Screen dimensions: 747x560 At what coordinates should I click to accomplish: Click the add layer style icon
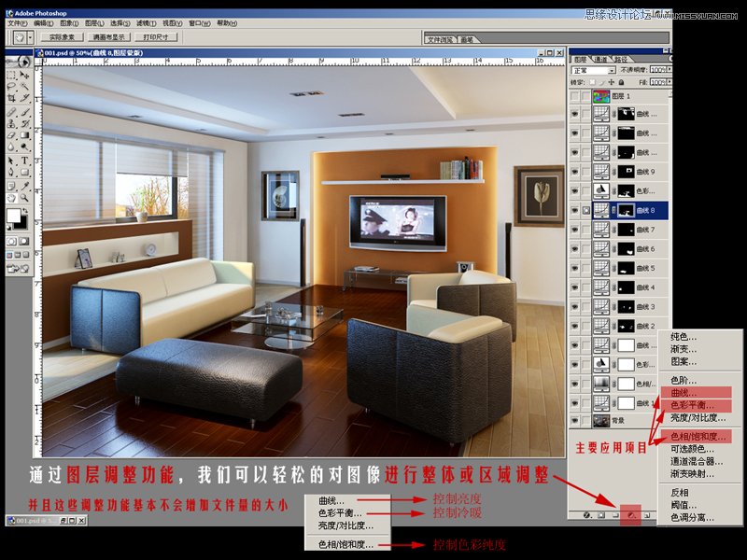[587, 514]
